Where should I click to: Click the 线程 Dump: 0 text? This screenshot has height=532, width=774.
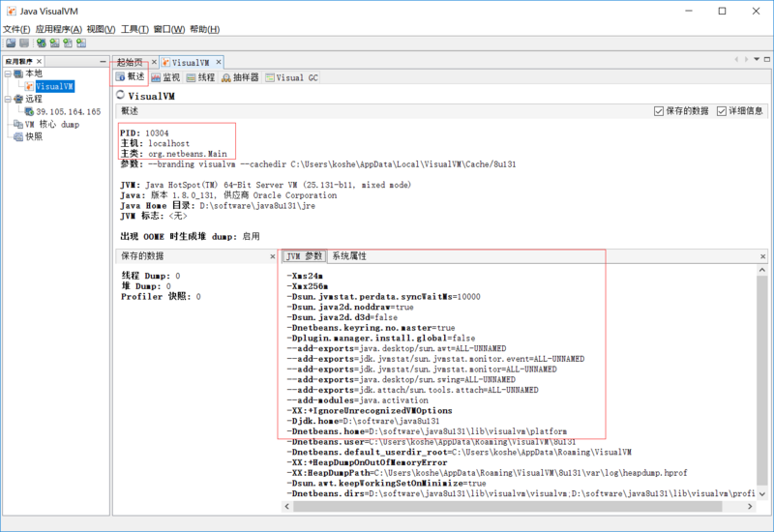[151, 276]
